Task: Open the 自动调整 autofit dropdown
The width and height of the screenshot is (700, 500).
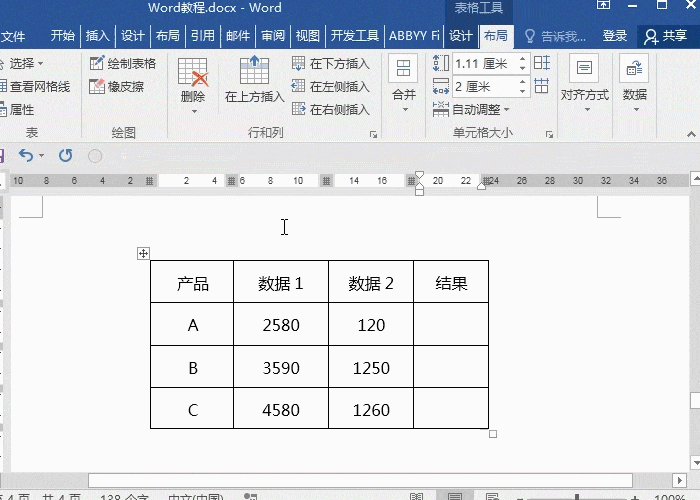Action: point(471,109)
